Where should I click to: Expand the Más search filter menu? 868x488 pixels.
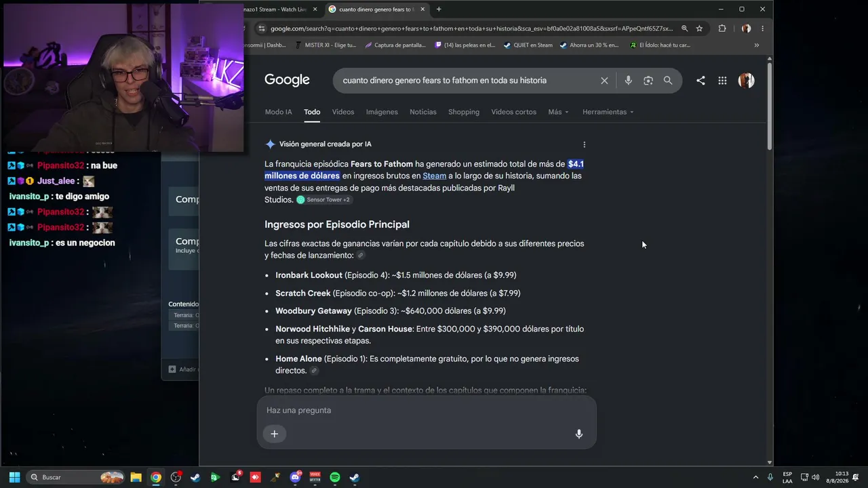(558, 112)
